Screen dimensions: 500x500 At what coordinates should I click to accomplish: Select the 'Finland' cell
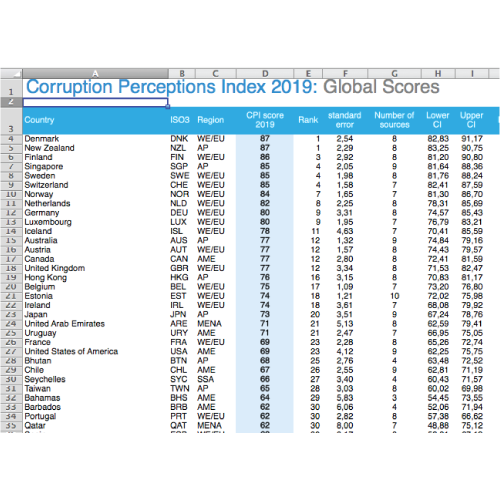[x=95, y=157]
